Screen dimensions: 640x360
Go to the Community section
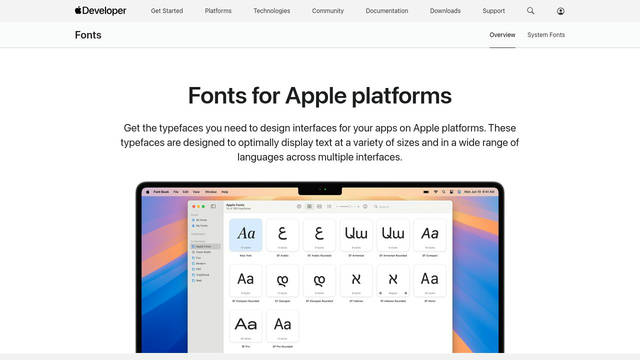coord(328,11)
